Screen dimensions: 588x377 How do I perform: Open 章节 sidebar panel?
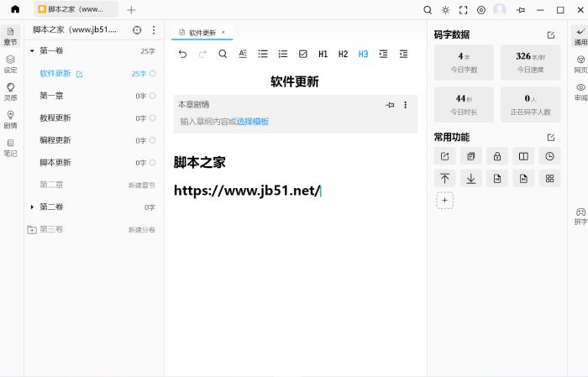pos(10,36)
